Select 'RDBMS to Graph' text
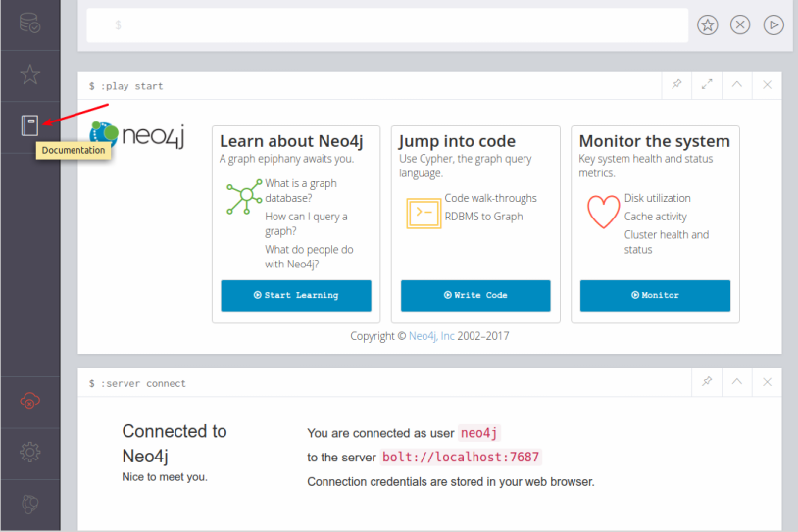Image resolution: width=798 pixels, height=532 pixels. 483,217
